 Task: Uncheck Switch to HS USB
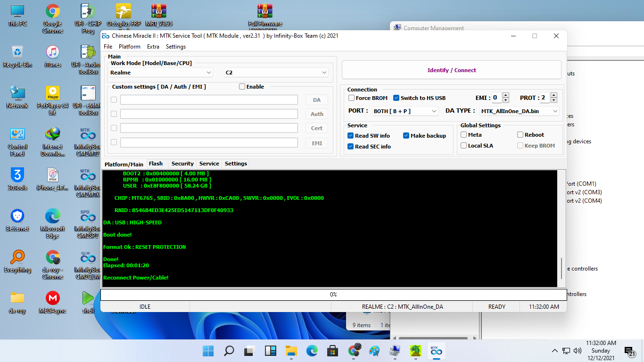tap(396, 98)
